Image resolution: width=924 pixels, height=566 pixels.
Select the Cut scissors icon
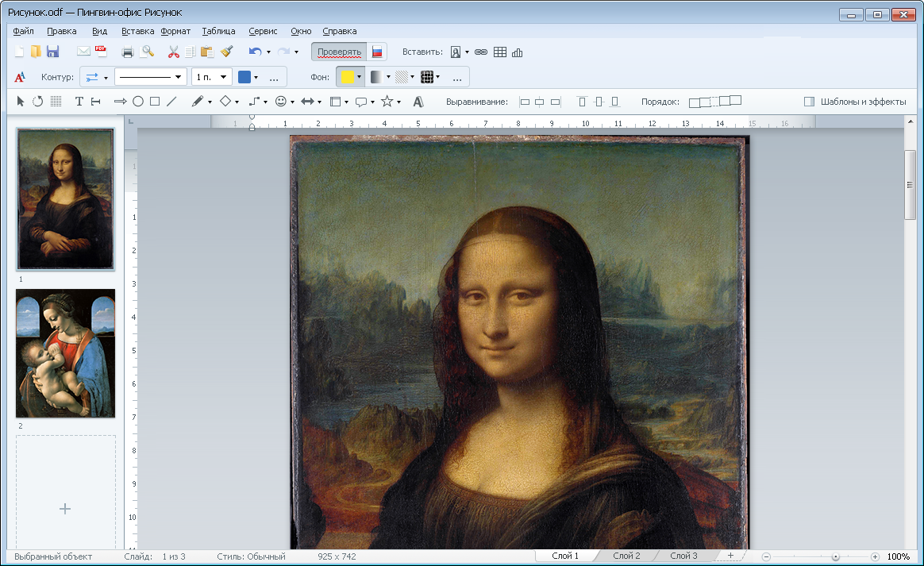coord(173,52)
